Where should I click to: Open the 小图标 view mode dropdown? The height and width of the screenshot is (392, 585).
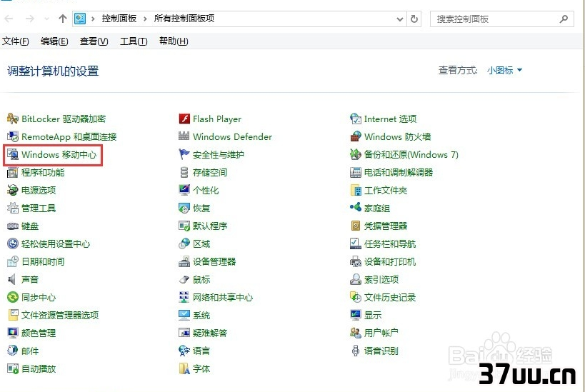(504, 70)
